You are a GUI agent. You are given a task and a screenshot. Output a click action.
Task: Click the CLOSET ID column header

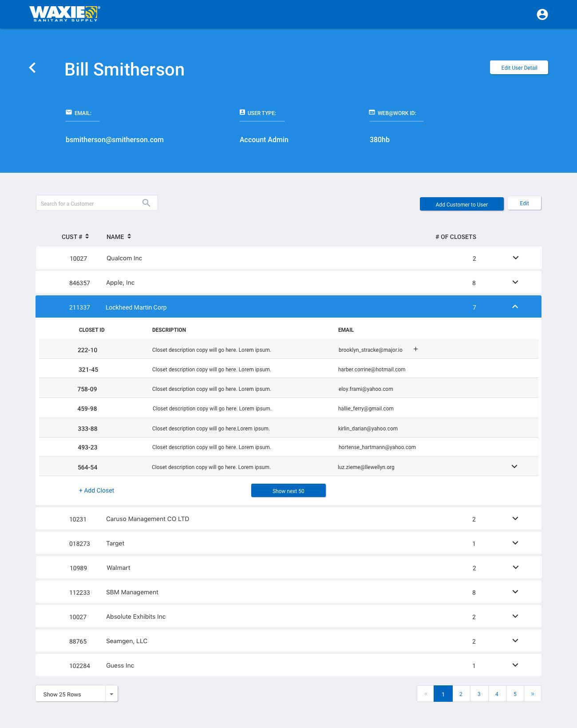tap(92, 330)
